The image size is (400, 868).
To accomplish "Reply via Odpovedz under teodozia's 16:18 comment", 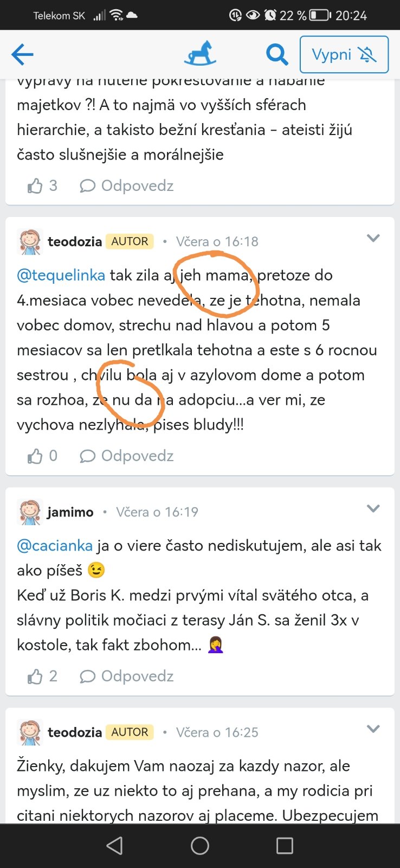I will tap(127, 456).
